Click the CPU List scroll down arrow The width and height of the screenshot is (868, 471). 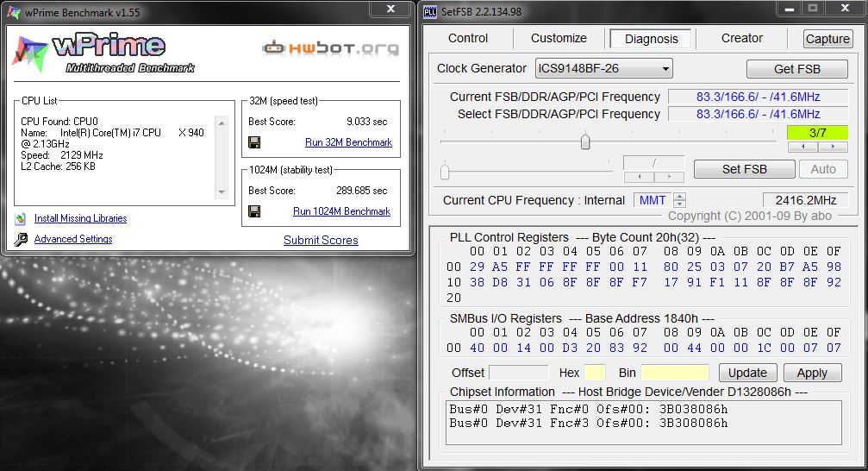[222, 192]
